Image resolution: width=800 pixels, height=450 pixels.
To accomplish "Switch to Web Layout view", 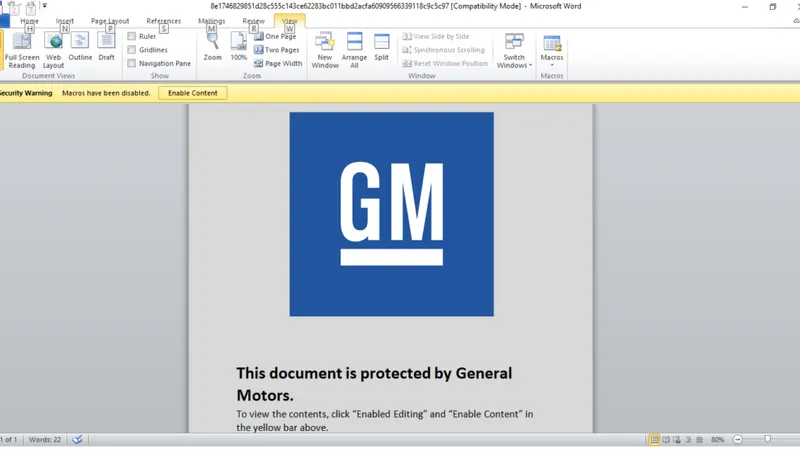I will point(53,50).
